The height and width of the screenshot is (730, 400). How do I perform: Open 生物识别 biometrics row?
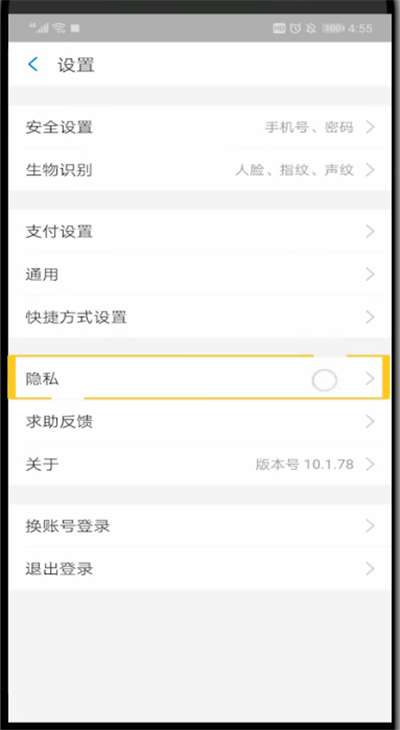pyautogui.click(x=200, y=169)
